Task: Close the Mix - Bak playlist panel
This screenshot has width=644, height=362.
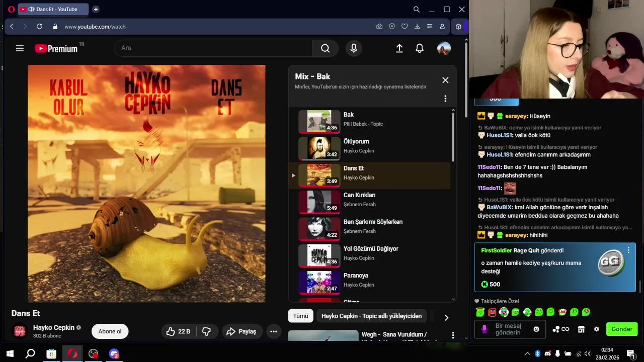Action: (x=445, y=80)
